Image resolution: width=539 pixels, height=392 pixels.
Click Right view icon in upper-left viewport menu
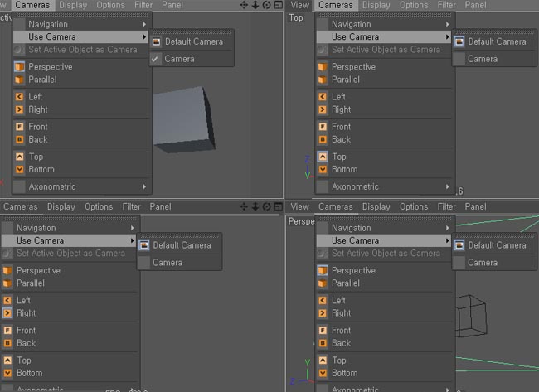coord(20,109)
